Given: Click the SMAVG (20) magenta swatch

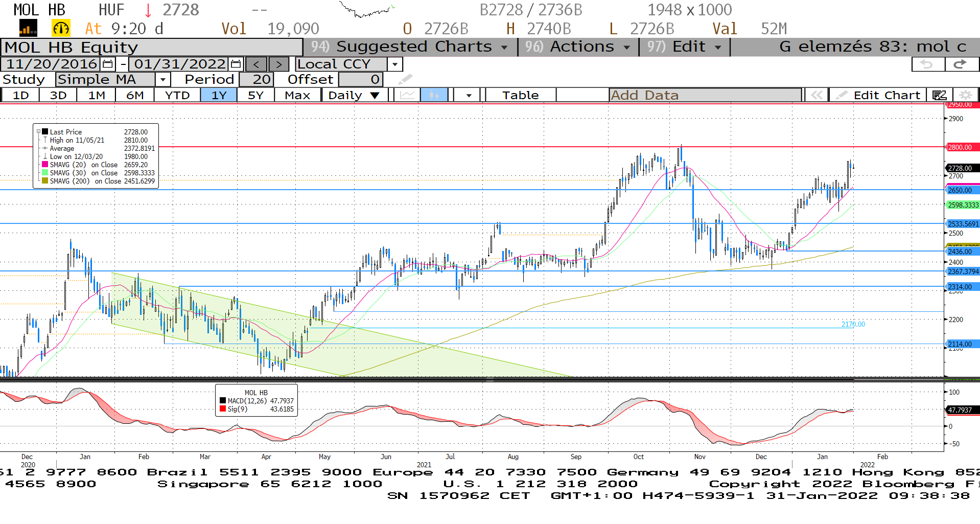Looking at the screenshot, I should click(x=45, y=165).
